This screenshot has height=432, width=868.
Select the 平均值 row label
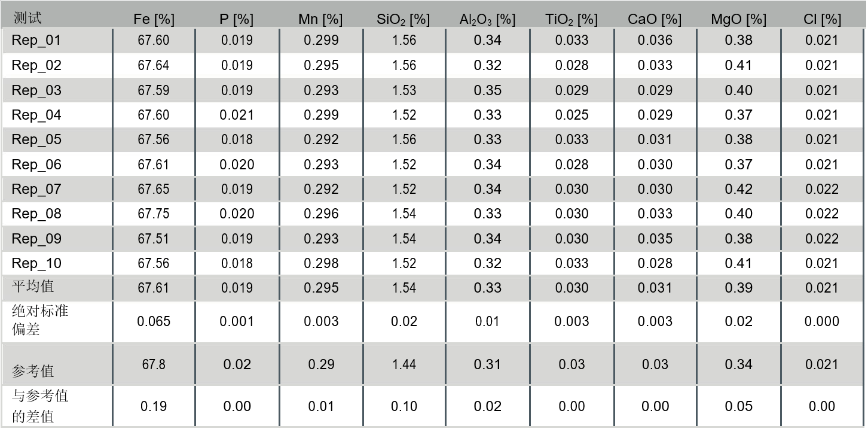point(33,287)
